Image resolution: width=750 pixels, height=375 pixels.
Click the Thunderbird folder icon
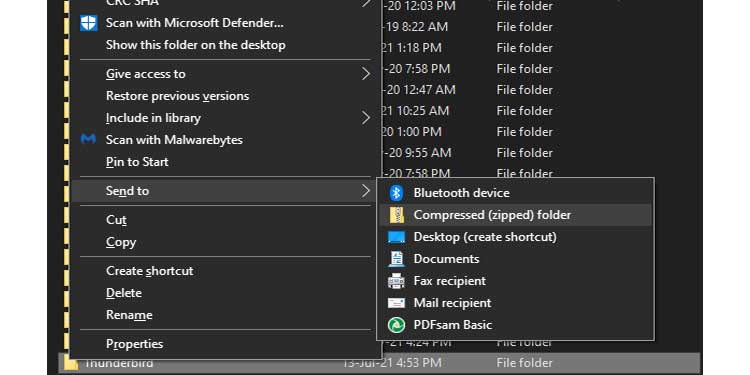[70, 364]
